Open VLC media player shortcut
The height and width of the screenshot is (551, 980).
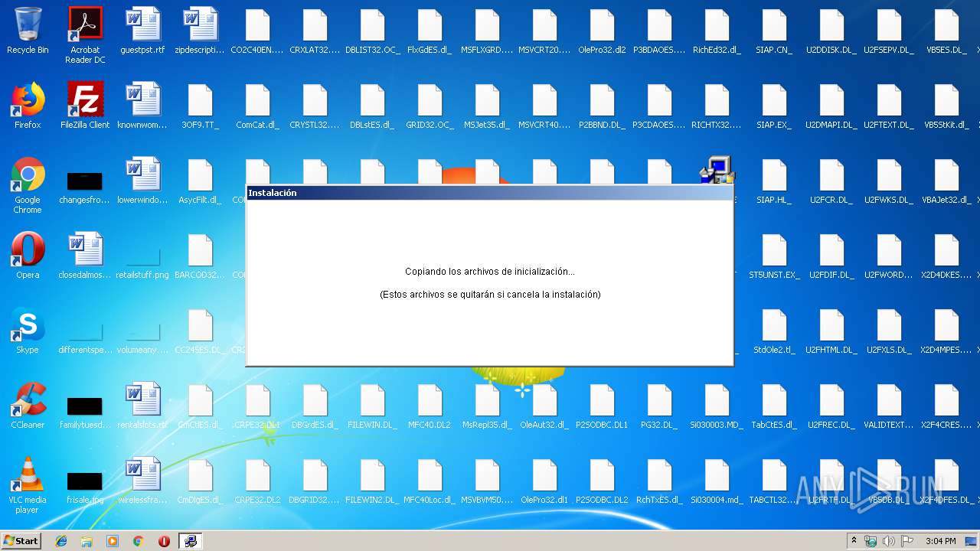pyautogui.click(x=28, y=485)
